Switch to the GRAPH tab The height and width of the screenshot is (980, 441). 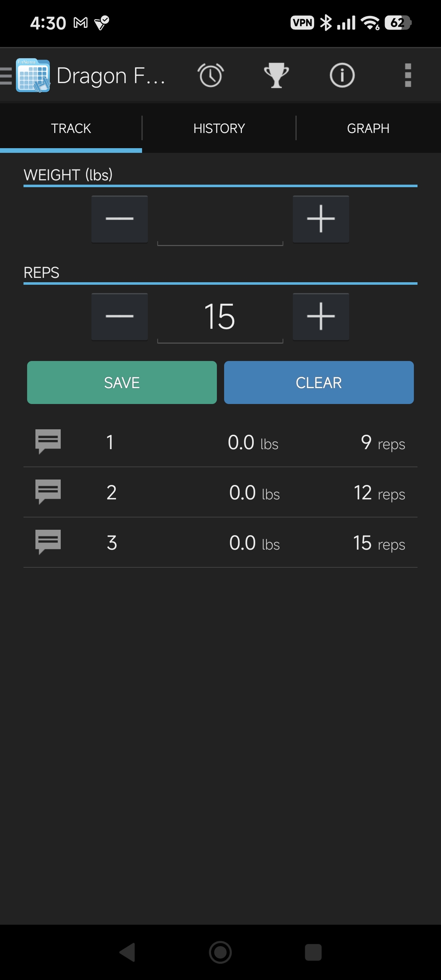coord(368,128)
